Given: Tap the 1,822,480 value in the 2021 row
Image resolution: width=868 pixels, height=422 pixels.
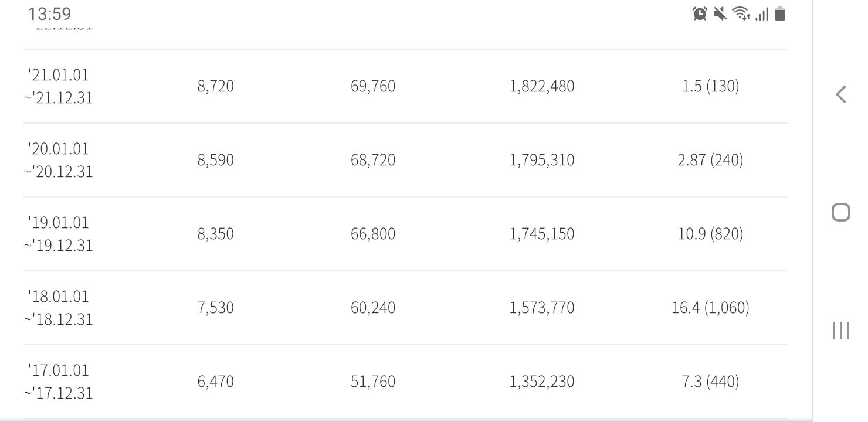Looking at the screenshot, I should click(542, 86).
